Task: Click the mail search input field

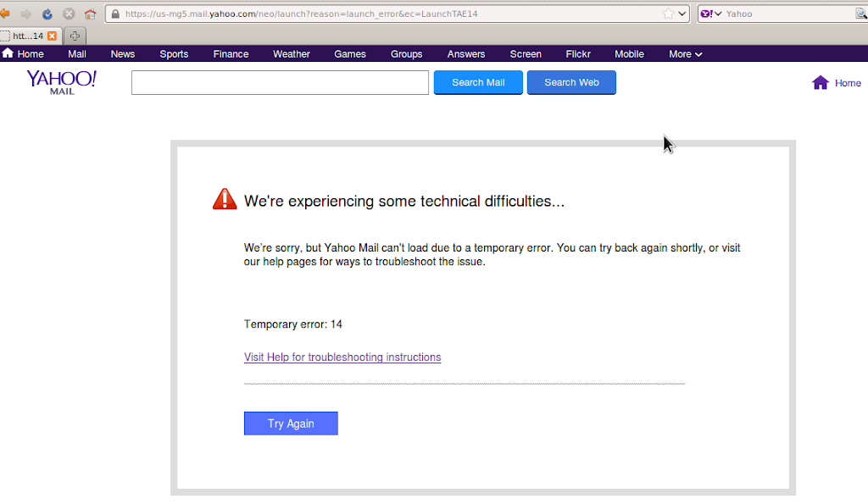Action: click(x=280, y=82)
